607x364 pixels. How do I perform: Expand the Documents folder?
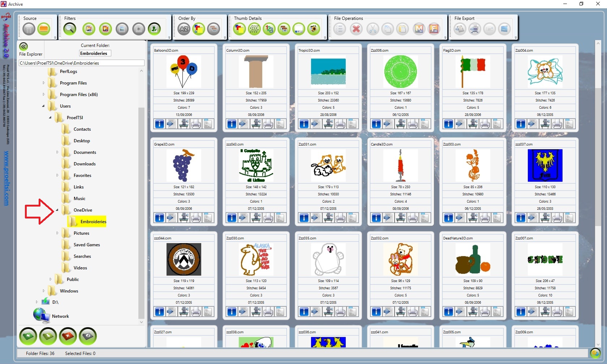point(57,152)
